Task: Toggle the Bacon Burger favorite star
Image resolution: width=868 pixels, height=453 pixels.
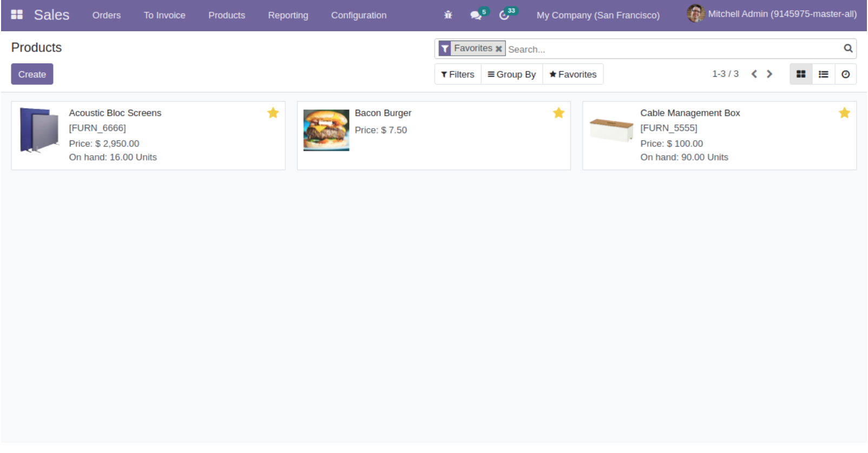Action: pos(558,113)
